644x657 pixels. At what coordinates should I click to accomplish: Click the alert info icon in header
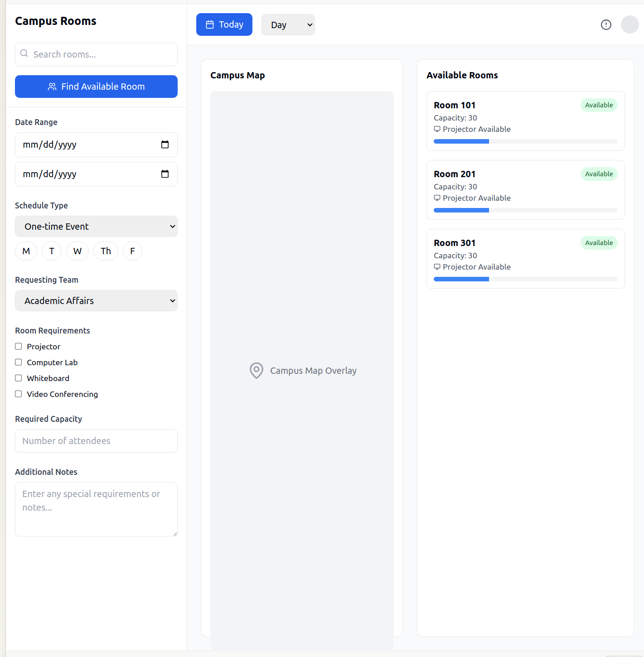(606, 25)
